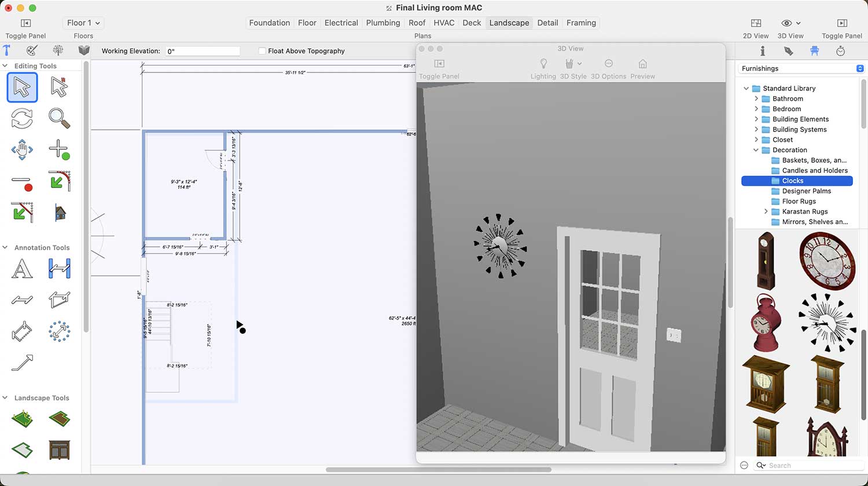Choose the dimension annotation tool
Screen dimensions: 868x486
click(59, 269)
